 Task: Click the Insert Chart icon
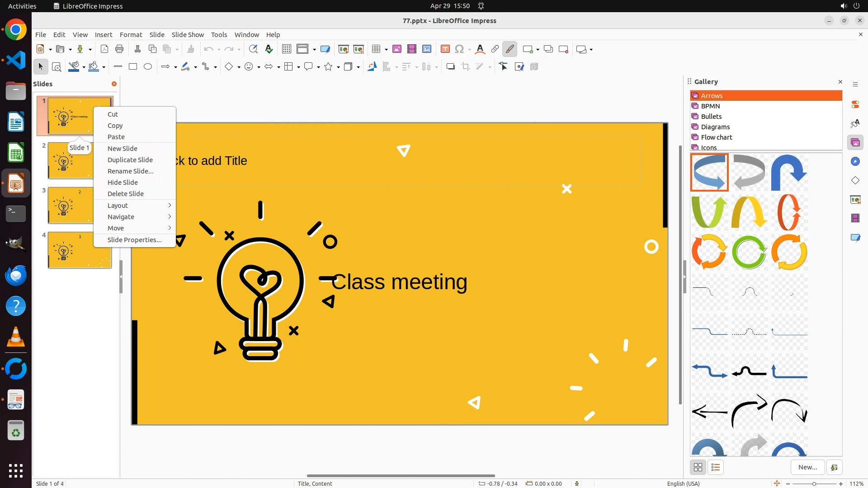(x=426, y=49)
